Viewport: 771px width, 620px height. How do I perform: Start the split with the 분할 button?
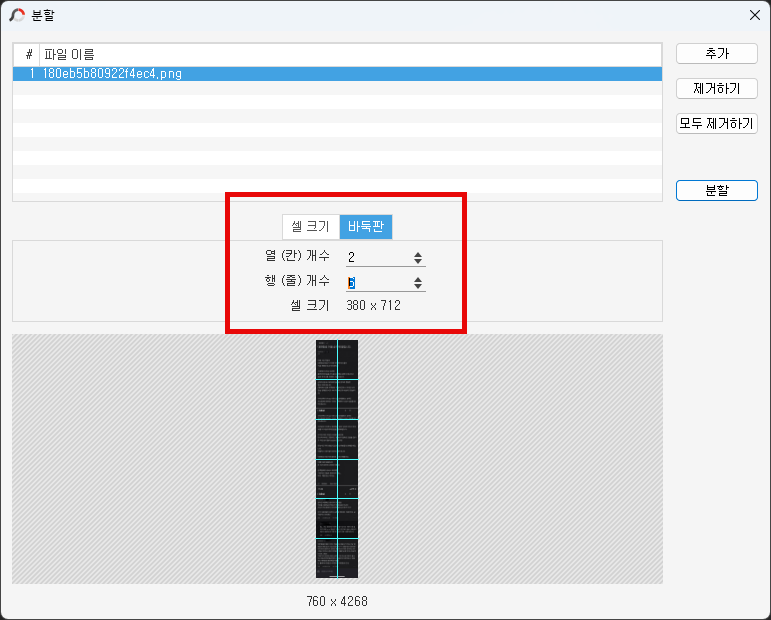pyautogui.click(x=716, y=190)
